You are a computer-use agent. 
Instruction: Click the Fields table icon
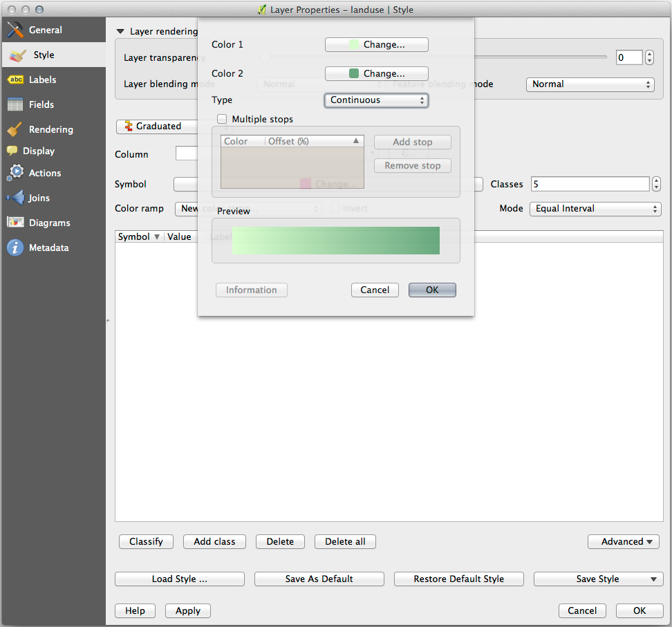(x=15, y=105)
